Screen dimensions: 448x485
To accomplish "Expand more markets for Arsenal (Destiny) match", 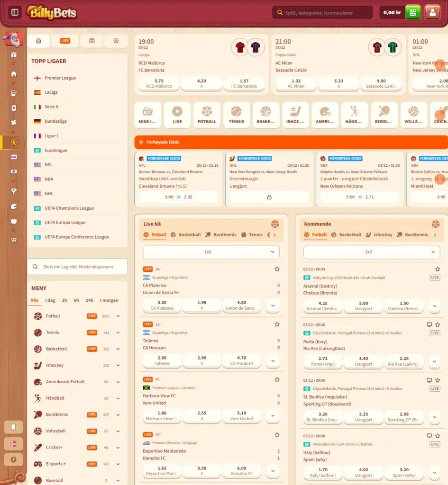I will [x=434, y=306].
